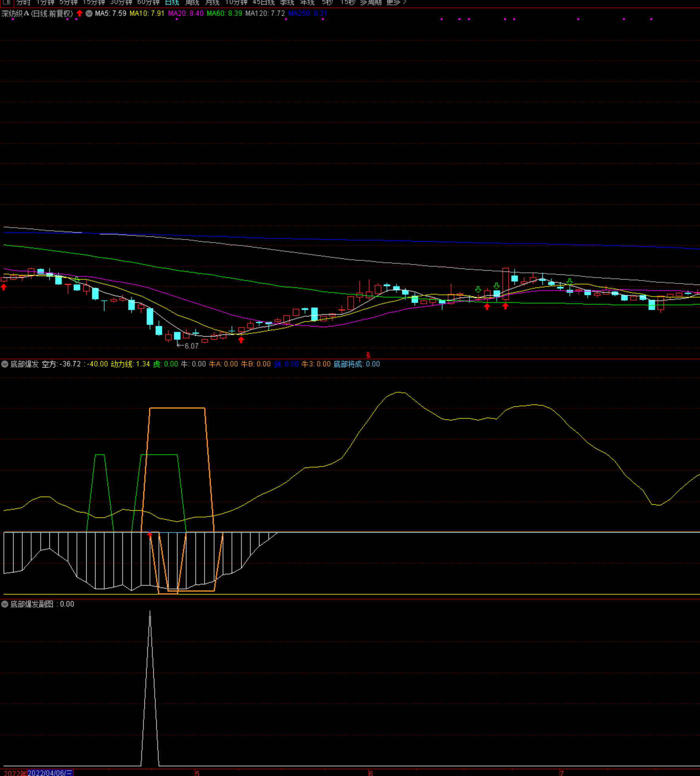
Task: Click the MA5: 7.59 label
Action: point(111,13)
